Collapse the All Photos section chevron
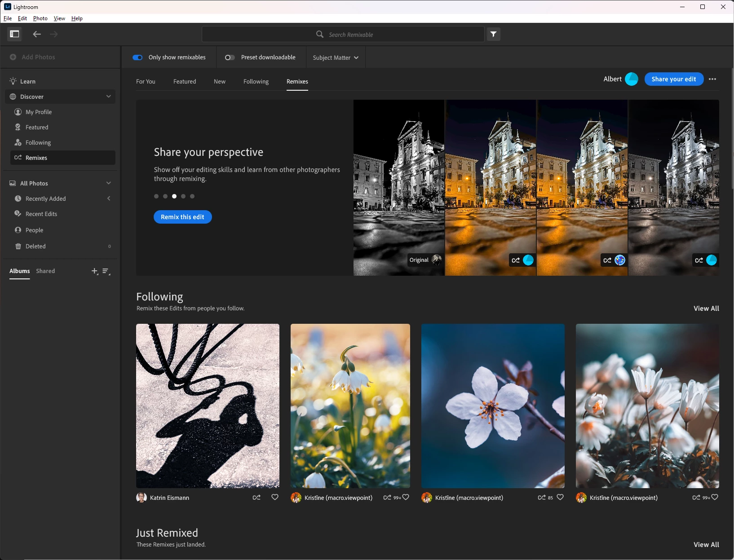The width and height of the screenshot is (734, 560). (108, 183)
